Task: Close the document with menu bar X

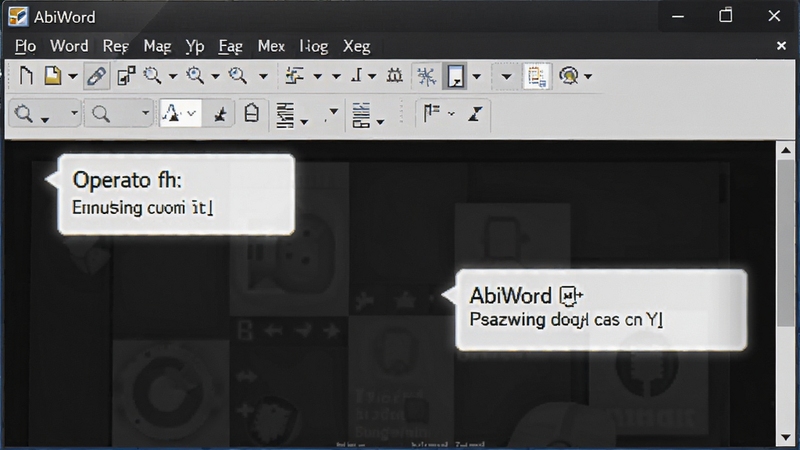Action: pos(781,46)
